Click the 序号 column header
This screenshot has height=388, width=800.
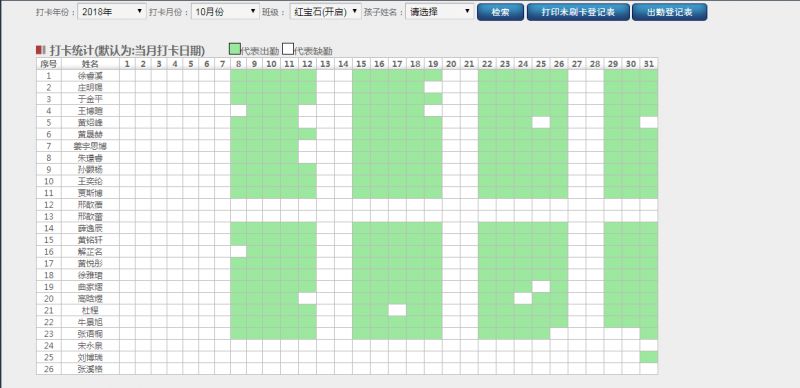[x=49, y=64]
